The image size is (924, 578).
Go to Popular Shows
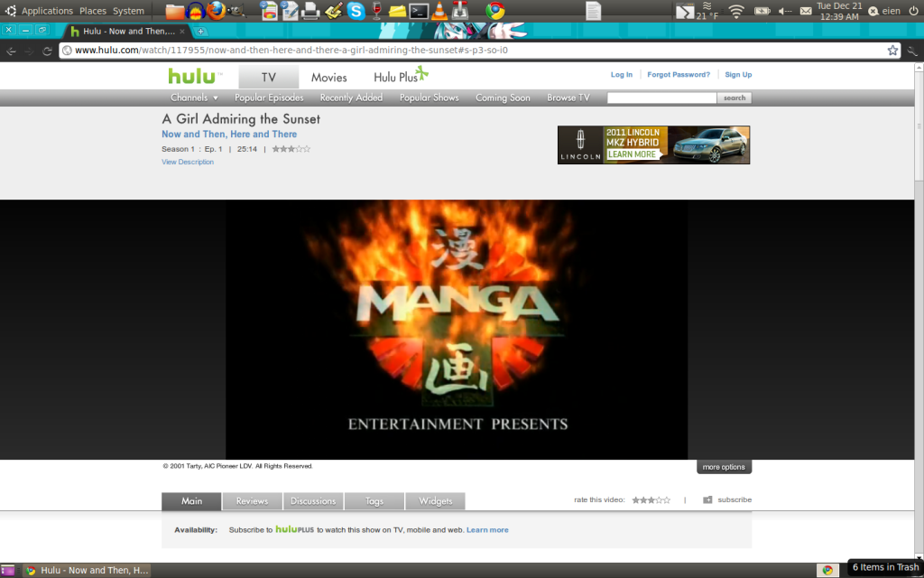pos(429,98)
